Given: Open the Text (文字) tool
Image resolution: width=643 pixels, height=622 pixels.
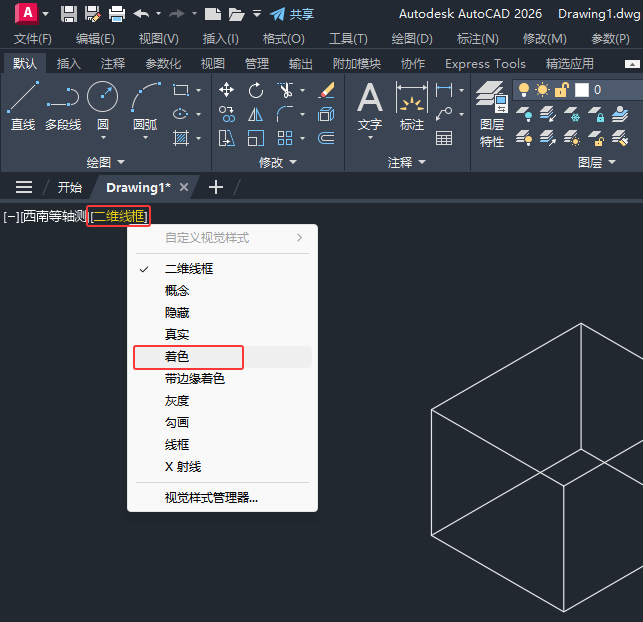Looking at the screenshot, I should [370, 105].
